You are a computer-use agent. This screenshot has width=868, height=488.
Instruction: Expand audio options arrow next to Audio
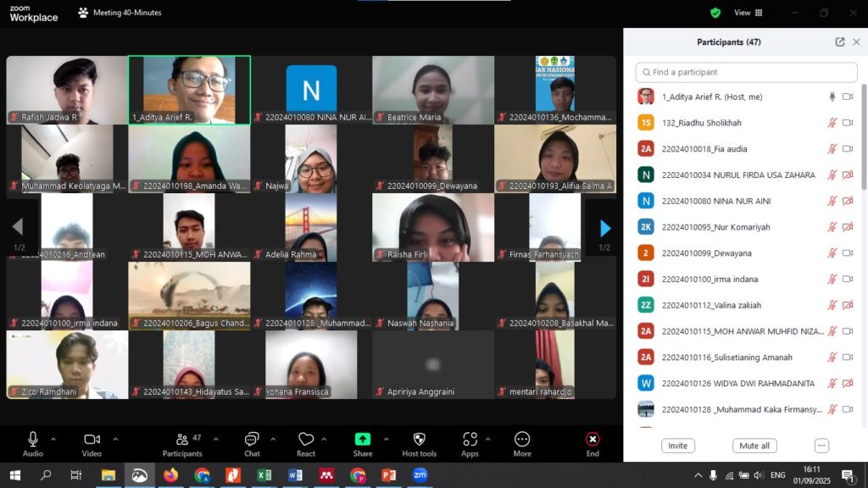click(53, 440)
